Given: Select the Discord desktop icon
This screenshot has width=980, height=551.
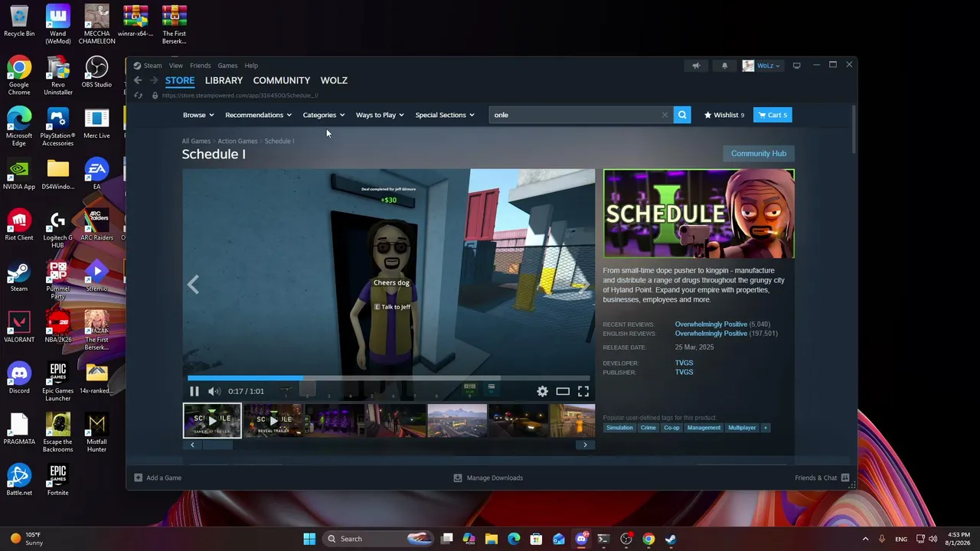Looking at the screenshot, I should (19, 378).
